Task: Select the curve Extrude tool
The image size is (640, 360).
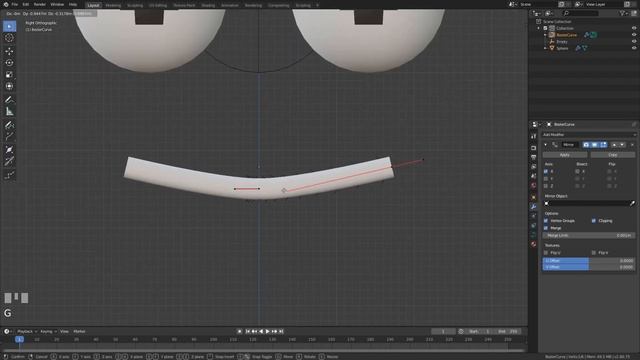Action: tap(9, 136)
